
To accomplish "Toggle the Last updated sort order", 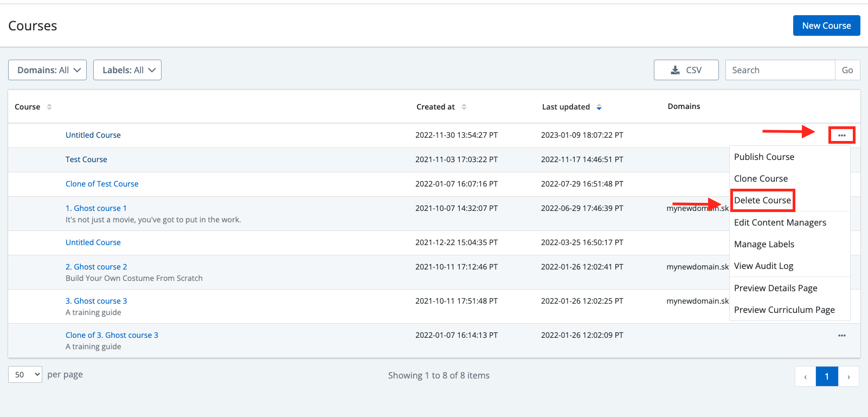I will (x=599, y=107).
